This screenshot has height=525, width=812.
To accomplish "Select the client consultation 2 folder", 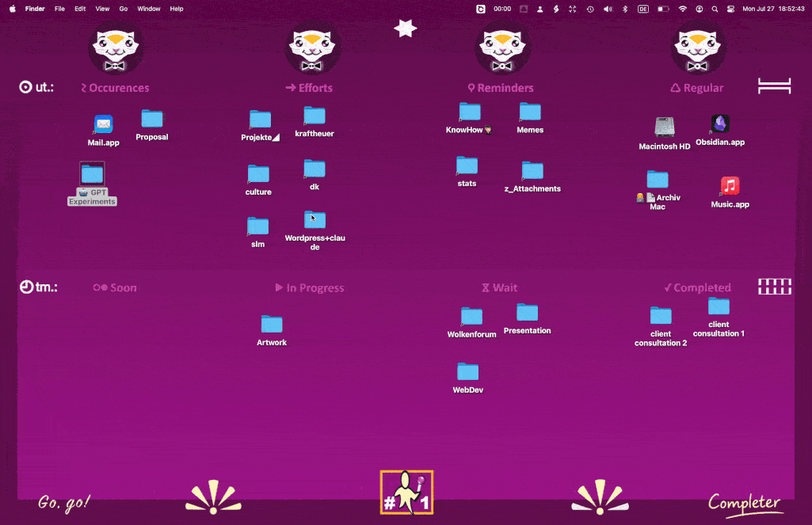I will [661, 317].
